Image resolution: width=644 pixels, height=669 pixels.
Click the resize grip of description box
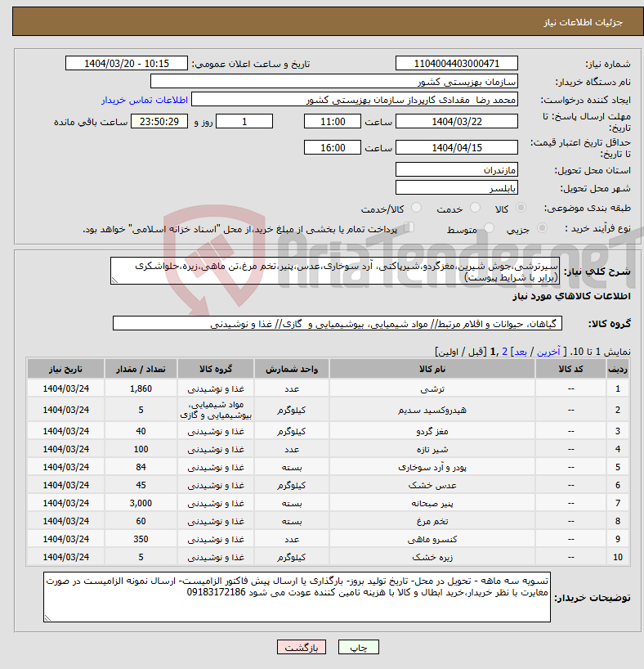(x=114, y=281)
